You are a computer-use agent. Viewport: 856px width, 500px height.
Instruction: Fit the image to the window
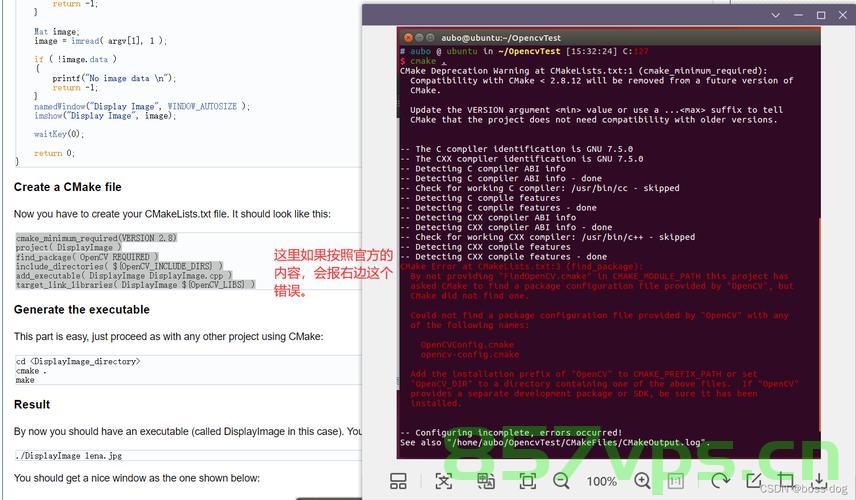coord(527,481)
